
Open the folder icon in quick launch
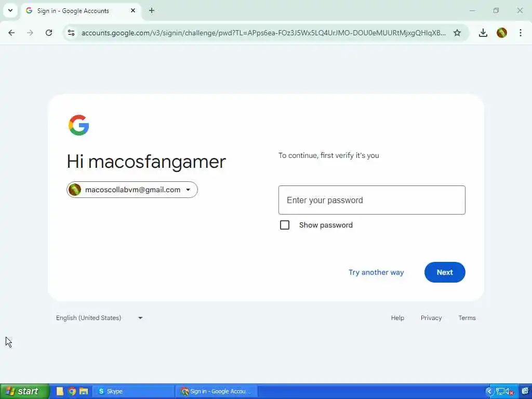click(x=84, y=391)
